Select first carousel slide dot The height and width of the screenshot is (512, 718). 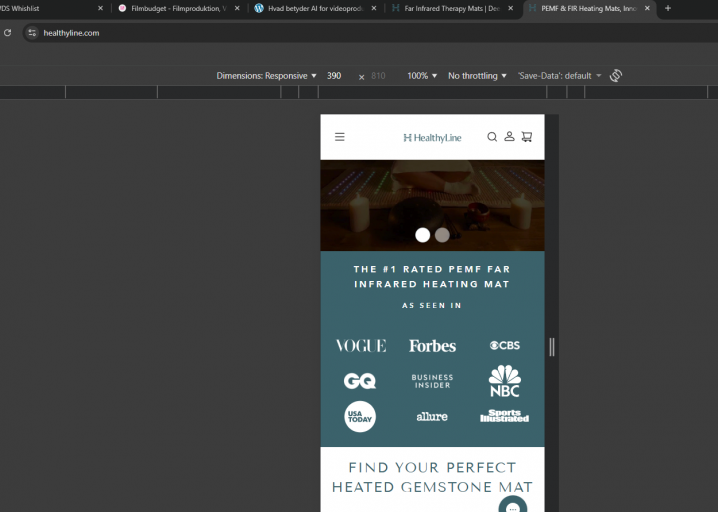pos(422,235)
